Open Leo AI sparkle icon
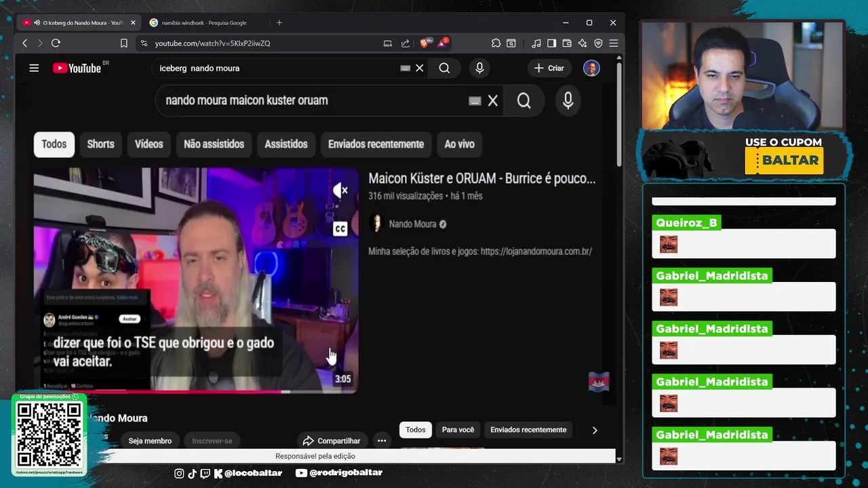 (583, 43)
